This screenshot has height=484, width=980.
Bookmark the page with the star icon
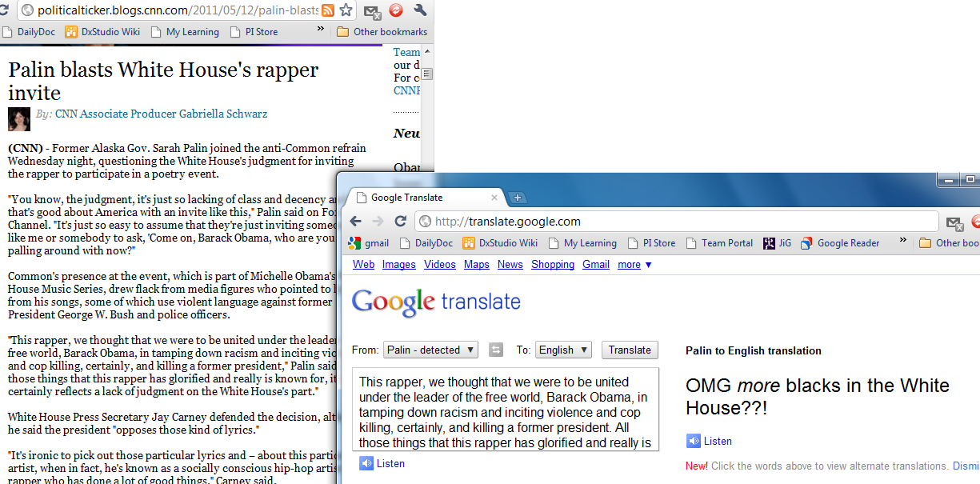[346, 10]
